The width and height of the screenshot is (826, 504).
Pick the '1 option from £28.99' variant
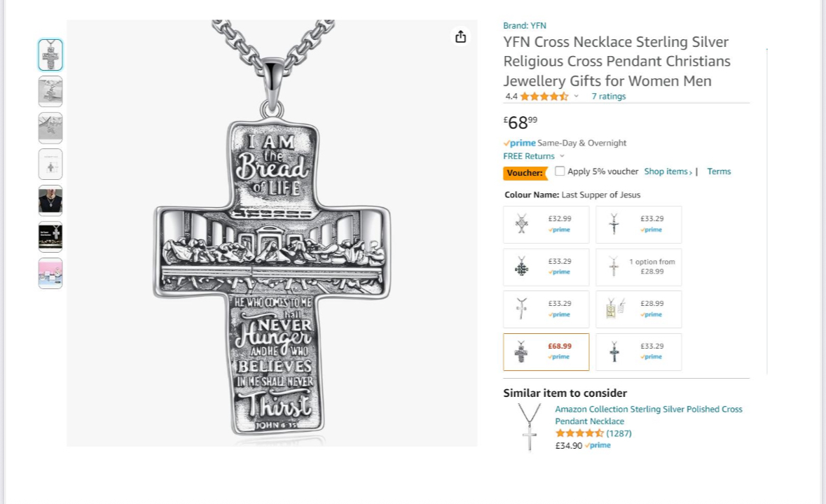(638, 267)
